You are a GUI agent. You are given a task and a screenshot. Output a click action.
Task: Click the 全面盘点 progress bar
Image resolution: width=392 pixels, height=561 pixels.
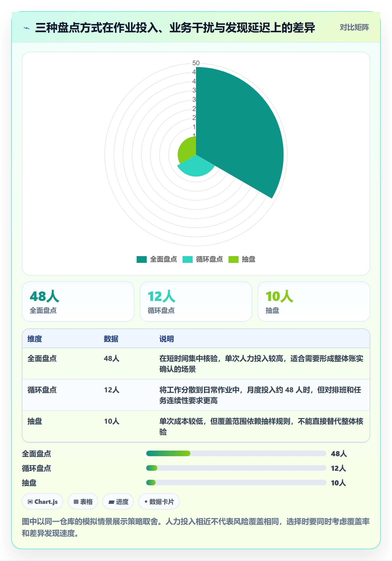pyautogui.click(x=236, y=453)
